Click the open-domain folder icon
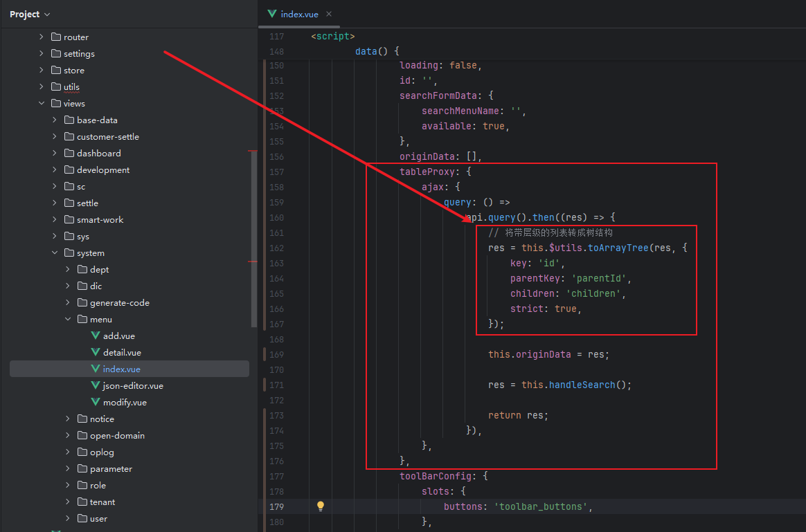This screenshot has height=532, width=806. [82, 435]
